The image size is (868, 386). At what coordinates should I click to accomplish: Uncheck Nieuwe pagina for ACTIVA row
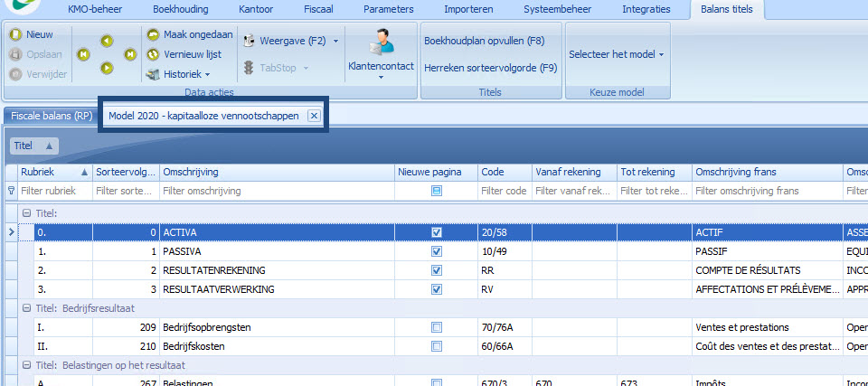point(437,232)
